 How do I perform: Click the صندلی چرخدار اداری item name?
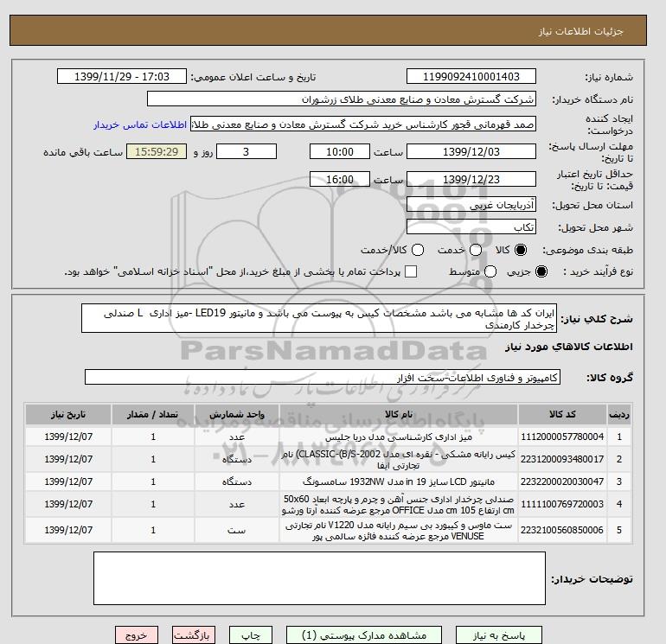tap(399, 504)
